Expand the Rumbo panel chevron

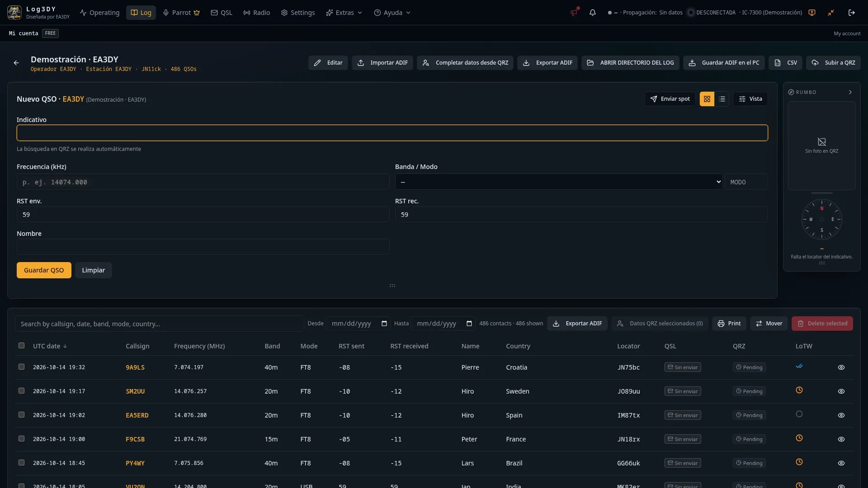pos(850,92)
